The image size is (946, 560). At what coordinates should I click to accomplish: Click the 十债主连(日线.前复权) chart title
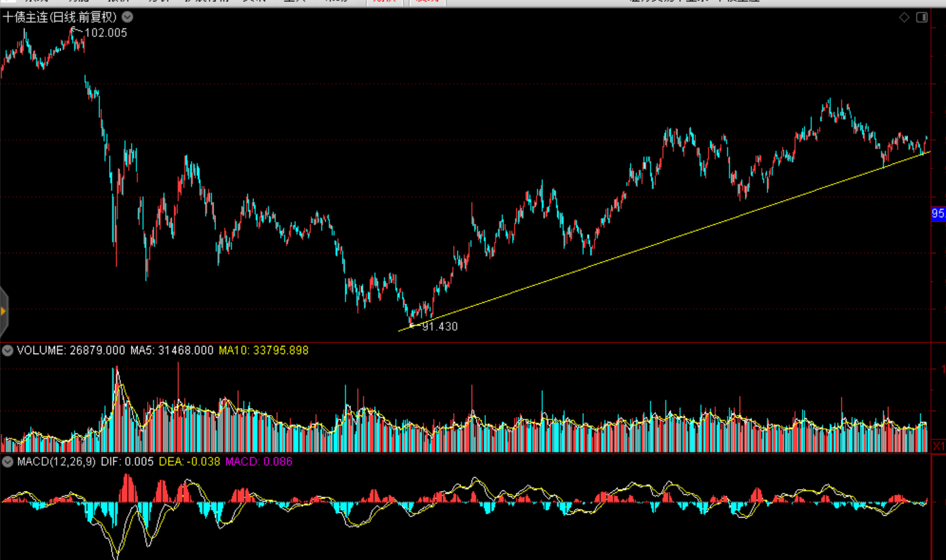coord(60,17)
